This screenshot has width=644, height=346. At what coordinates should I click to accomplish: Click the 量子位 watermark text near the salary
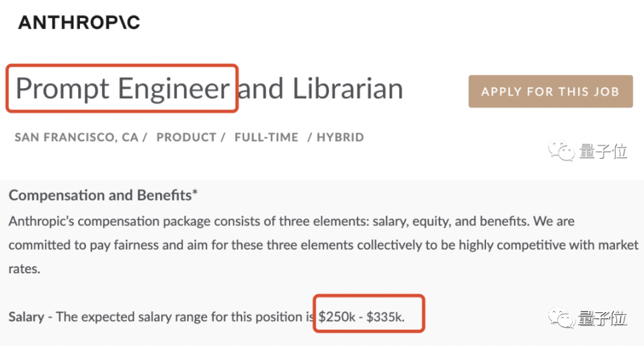pos(603,318)
